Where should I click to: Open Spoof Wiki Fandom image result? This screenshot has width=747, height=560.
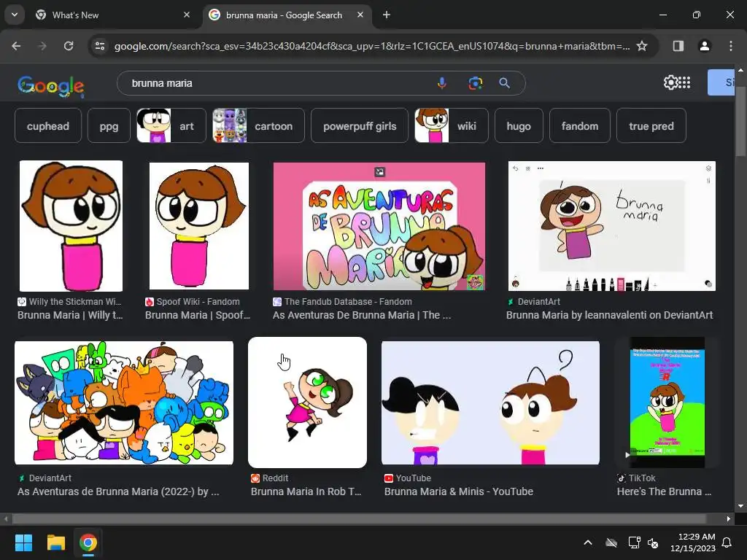(198, 226)
